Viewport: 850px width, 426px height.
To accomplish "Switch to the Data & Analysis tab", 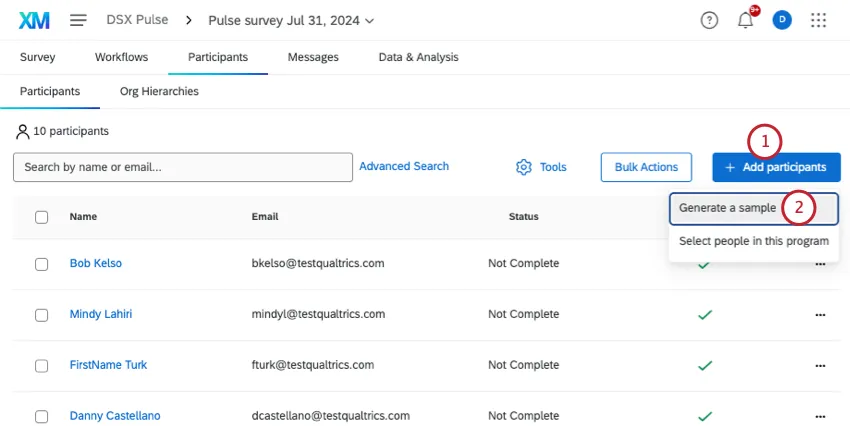I will pos(418,57).
